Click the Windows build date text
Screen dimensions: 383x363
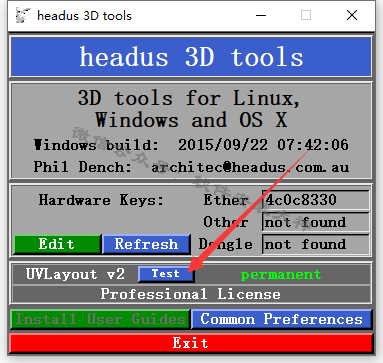click(263, 145)
